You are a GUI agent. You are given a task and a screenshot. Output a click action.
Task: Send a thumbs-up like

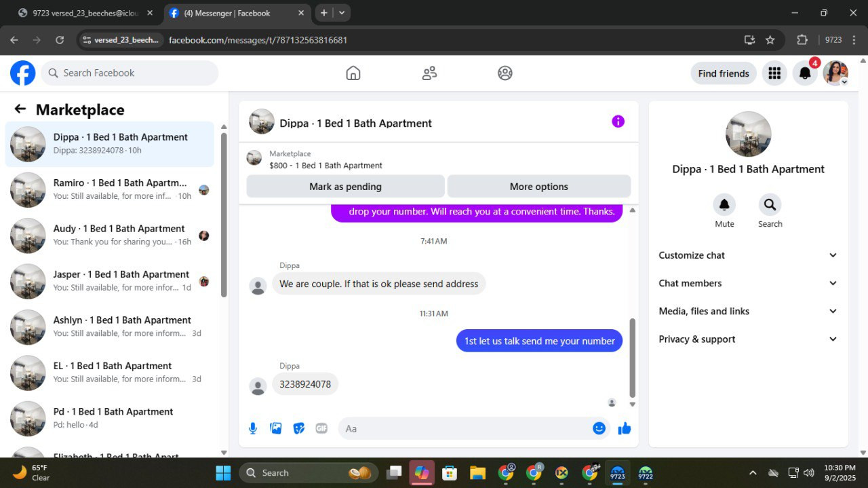coord(625,428)
